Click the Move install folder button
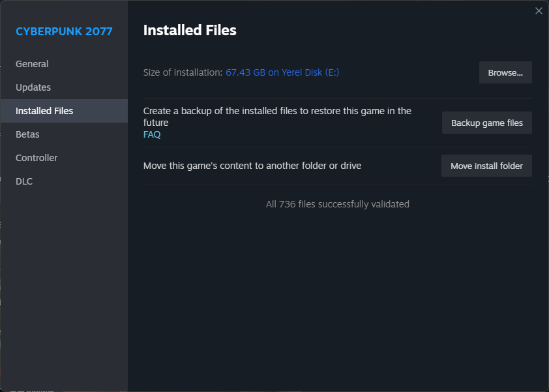549x392 pixels. [x=486, y=166]
